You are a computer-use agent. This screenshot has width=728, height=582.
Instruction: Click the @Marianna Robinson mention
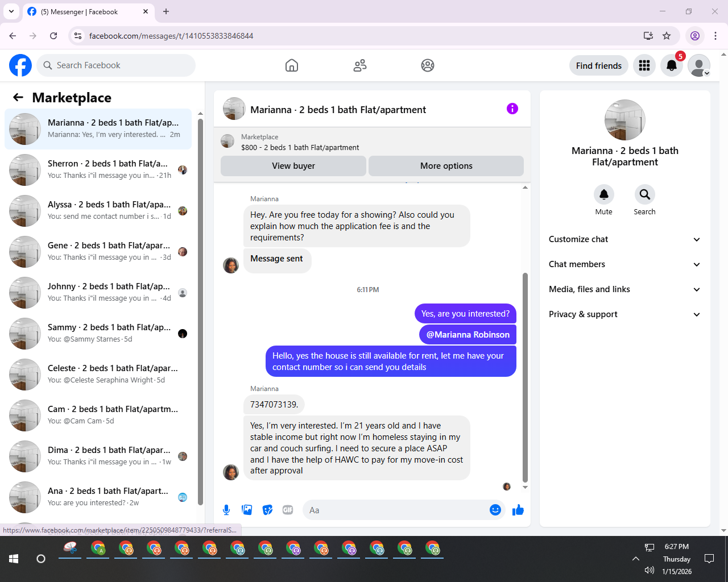point(468,335)
